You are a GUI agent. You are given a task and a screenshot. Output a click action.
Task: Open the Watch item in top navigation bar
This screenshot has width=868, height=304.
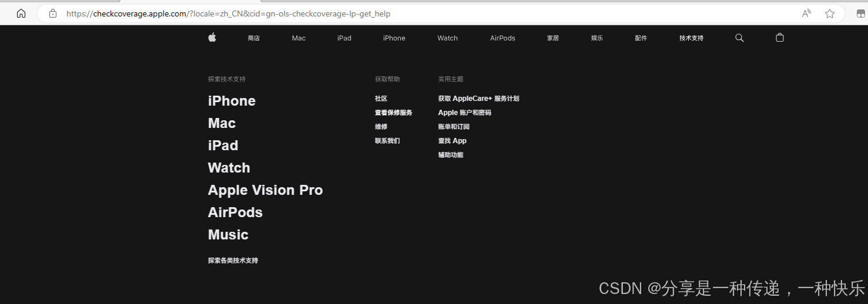point(448,38)
